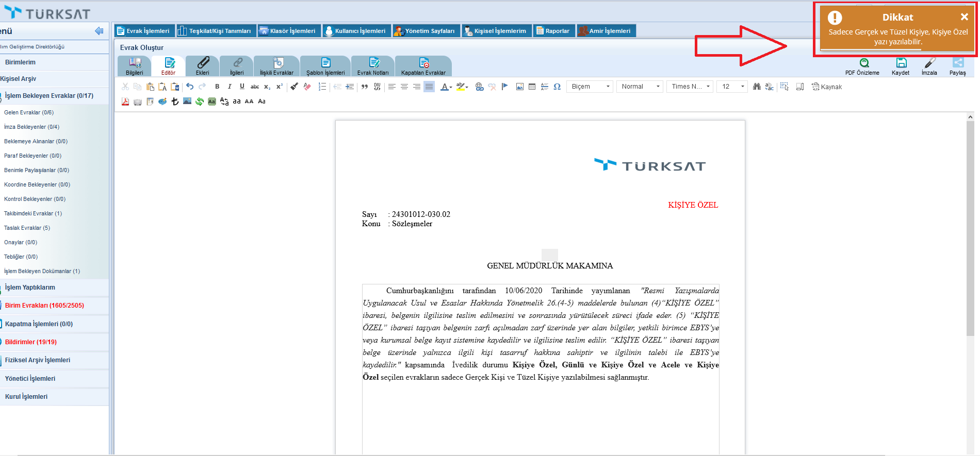Toggle justify text alignment

point(429,87)
